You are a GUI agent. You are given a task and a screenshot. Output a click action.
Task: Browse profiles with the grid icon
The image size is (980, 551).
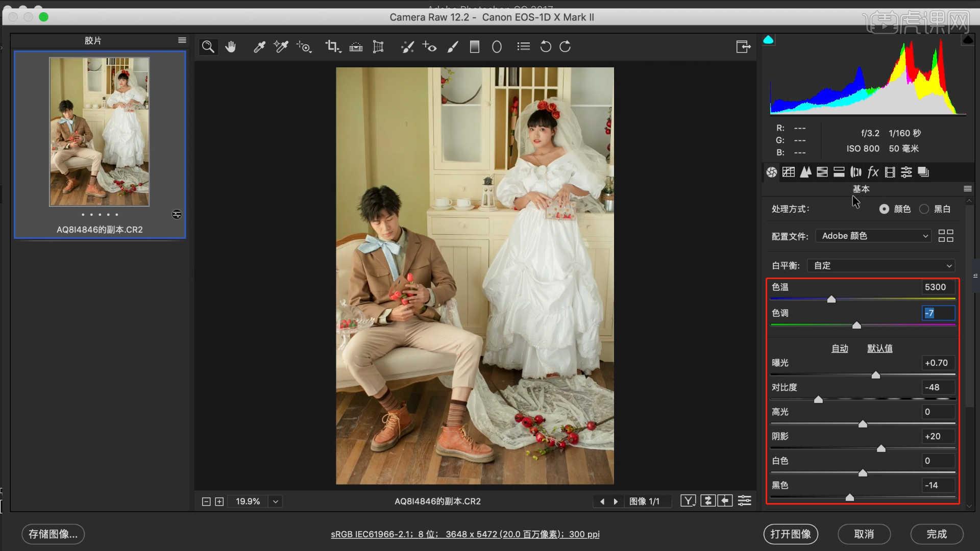coord(946,236)
